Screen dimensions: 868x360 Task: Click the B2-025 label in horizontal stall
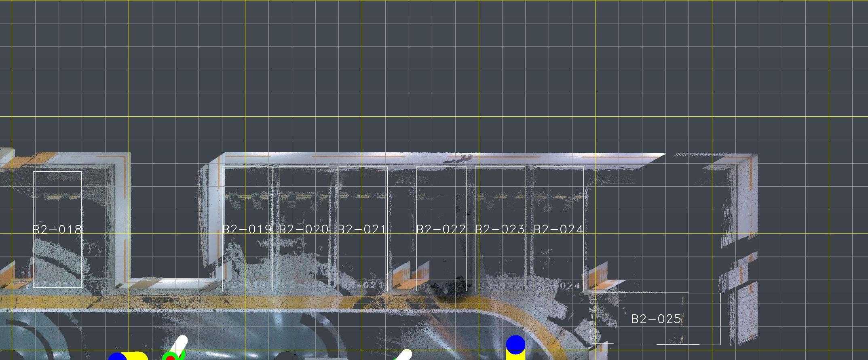(x=656, y=320)
